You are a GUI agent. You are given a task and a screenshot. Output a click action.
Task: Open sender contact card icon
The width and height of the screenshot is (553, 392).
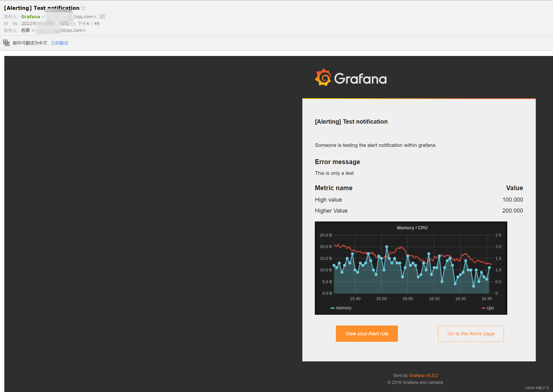coord(102,17)
